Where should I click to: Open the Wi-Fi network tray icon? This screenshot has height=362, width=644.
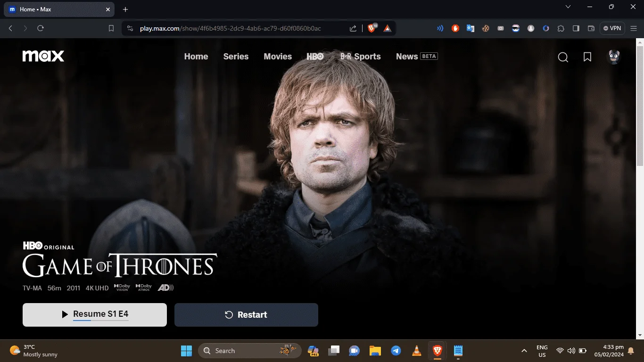(560, 351)
